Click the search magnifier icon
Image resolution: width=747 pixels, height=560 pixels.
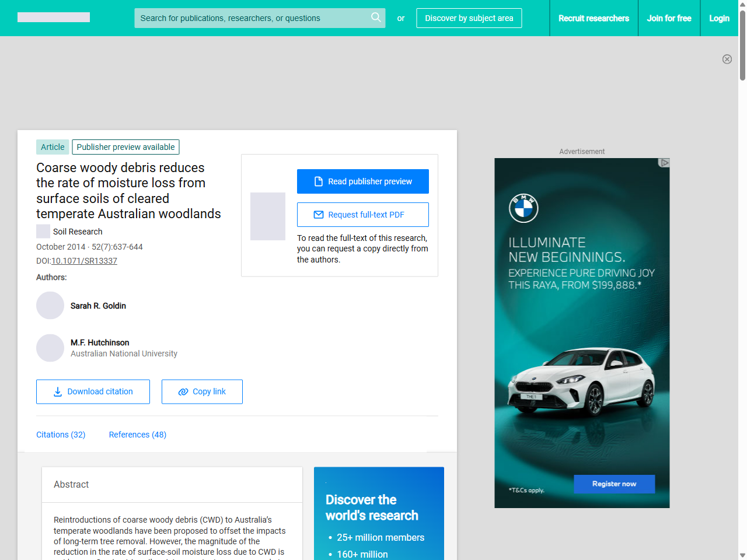coord(376,17)
